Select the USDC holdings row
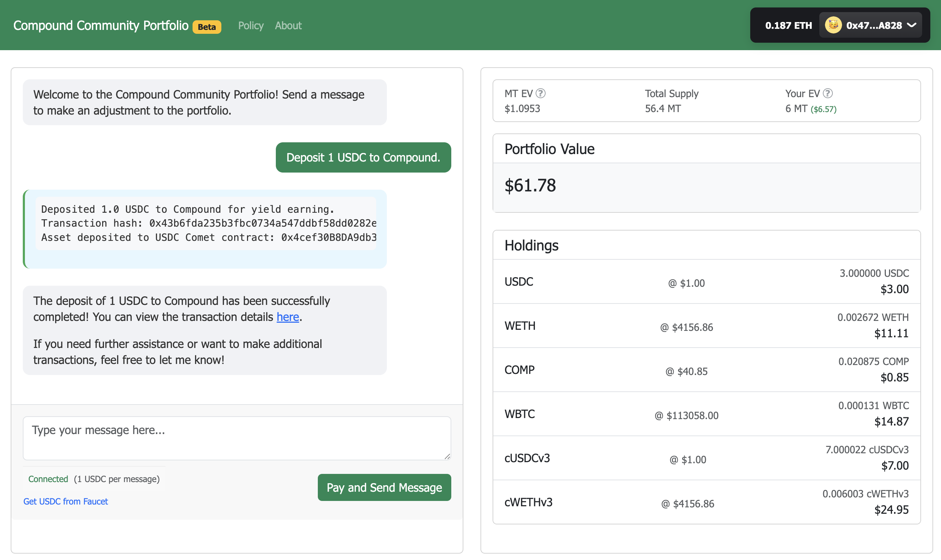Screen dimensions: 941x560 coord(706,281)
